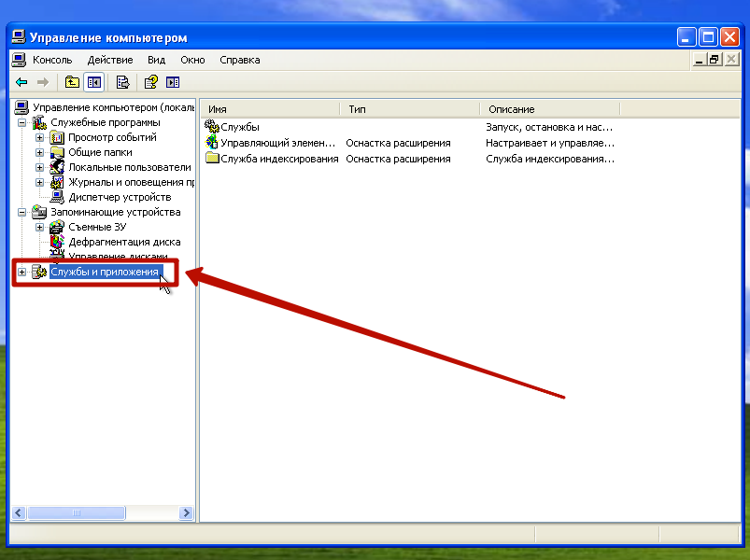Click the Back arrow toolbar button
This screenshot has width=750, height=560.
21,82
